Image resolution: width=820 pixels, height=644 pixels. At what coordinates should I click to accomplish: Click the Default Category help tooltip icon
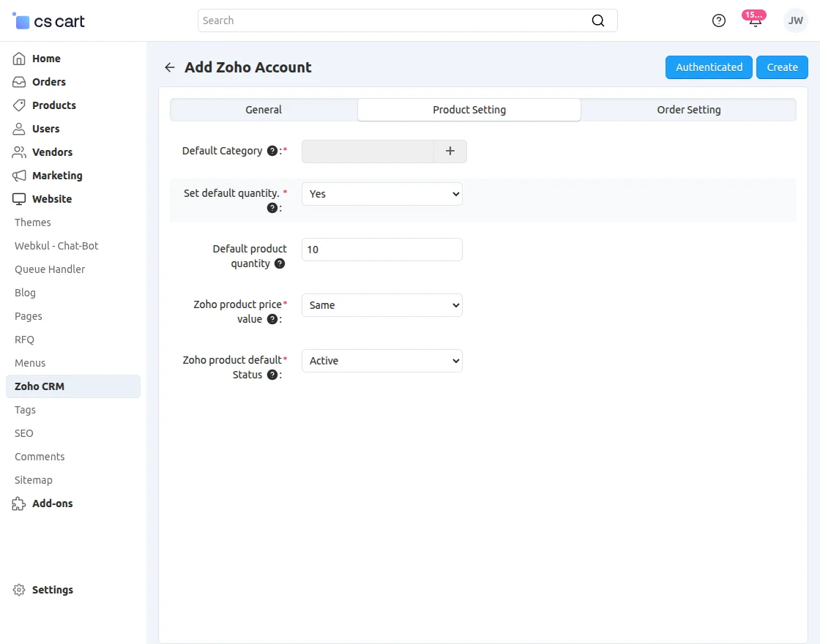272,151
